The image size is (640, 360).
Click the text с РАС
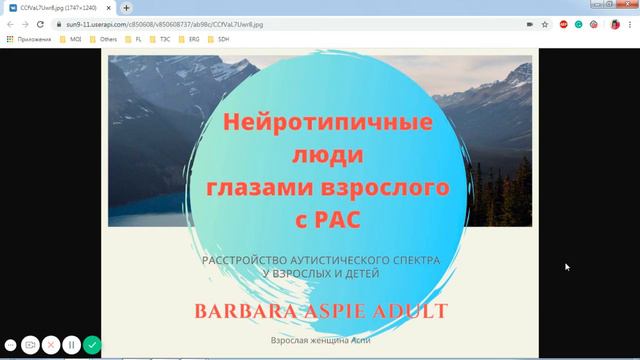pos(328,220)
